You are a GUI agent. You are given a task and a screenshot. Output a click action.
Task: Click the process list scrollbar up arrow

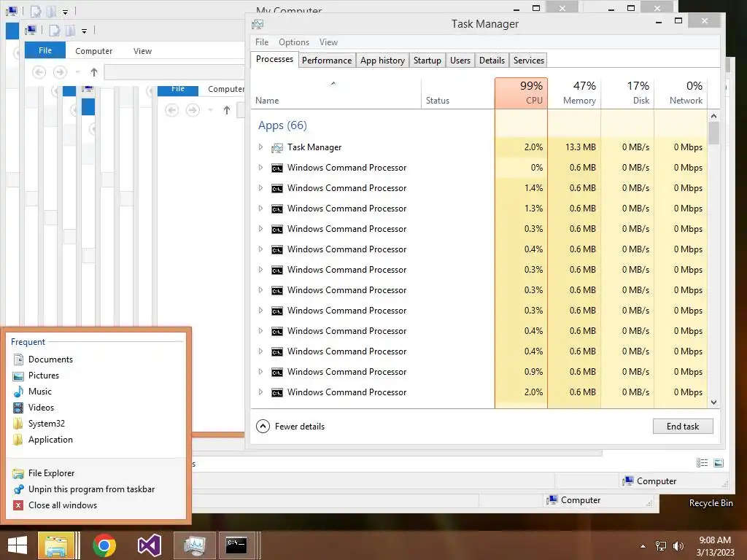point(713,116)
